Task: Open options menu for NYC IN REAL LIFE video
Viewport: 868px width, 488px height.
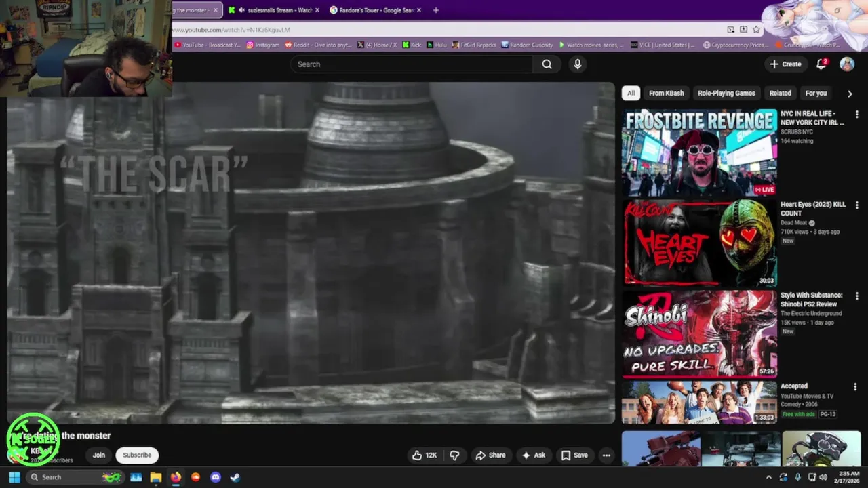Action: pyautogui.click(x=856, y=115)
